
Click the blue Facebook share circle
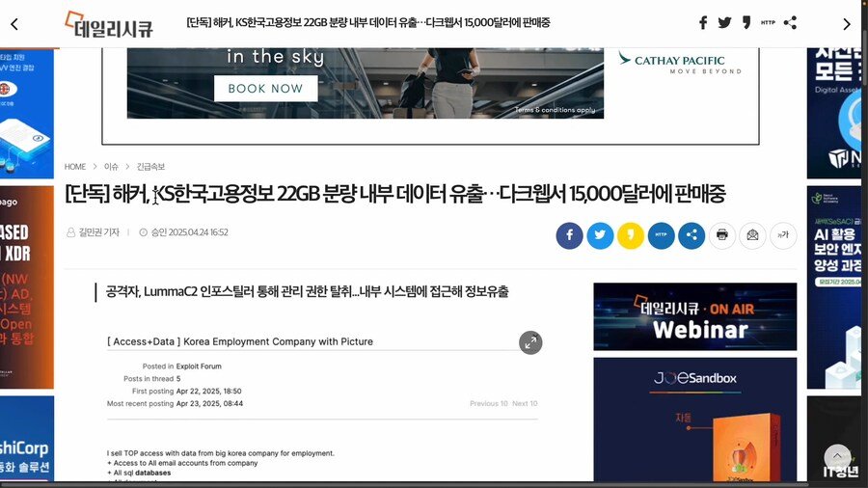point(569,235)
